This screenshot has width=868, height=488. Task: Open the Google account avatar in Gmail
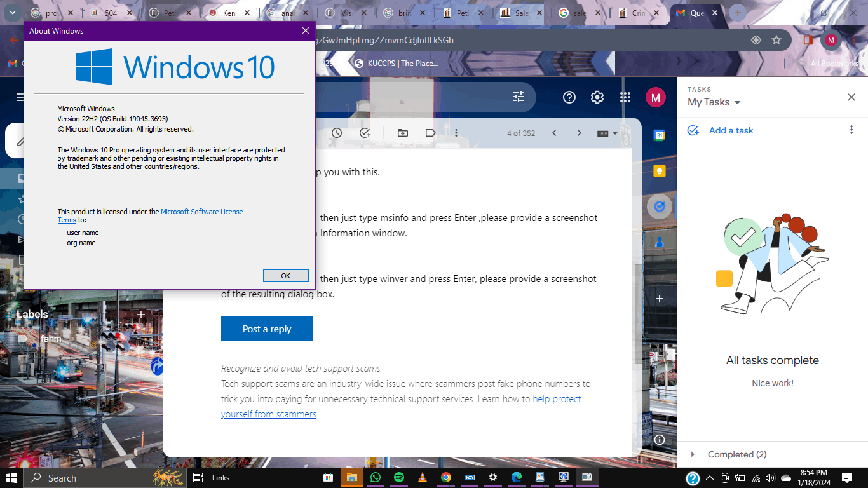pyautogui.click(x=655, y=97)
